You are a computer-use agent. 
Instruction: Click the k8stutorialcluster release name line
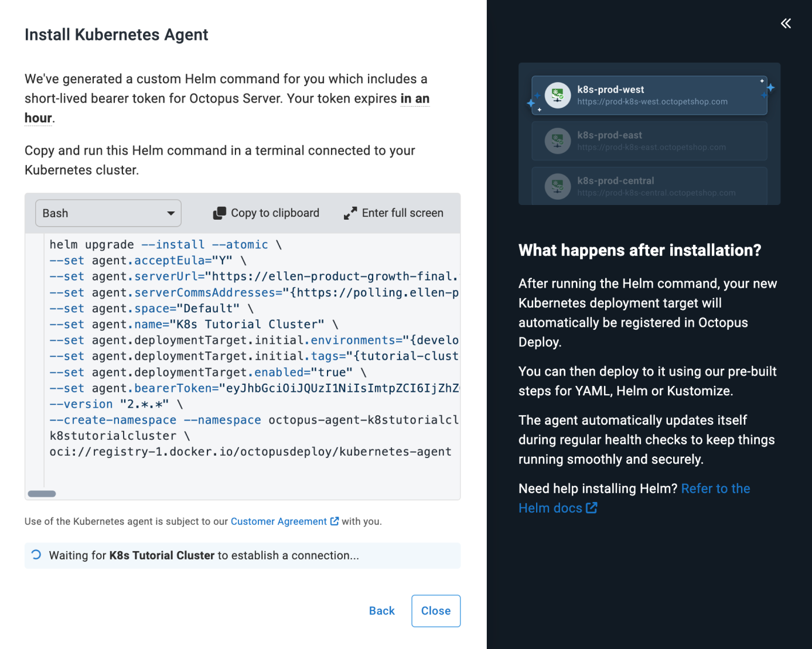click(x=120, y=436)
